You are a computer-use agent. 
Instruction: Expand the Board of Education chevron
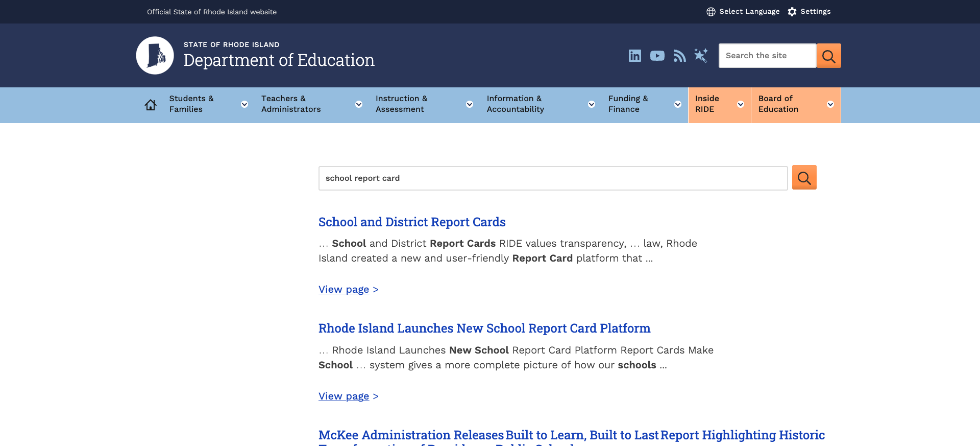coord(830,104)
